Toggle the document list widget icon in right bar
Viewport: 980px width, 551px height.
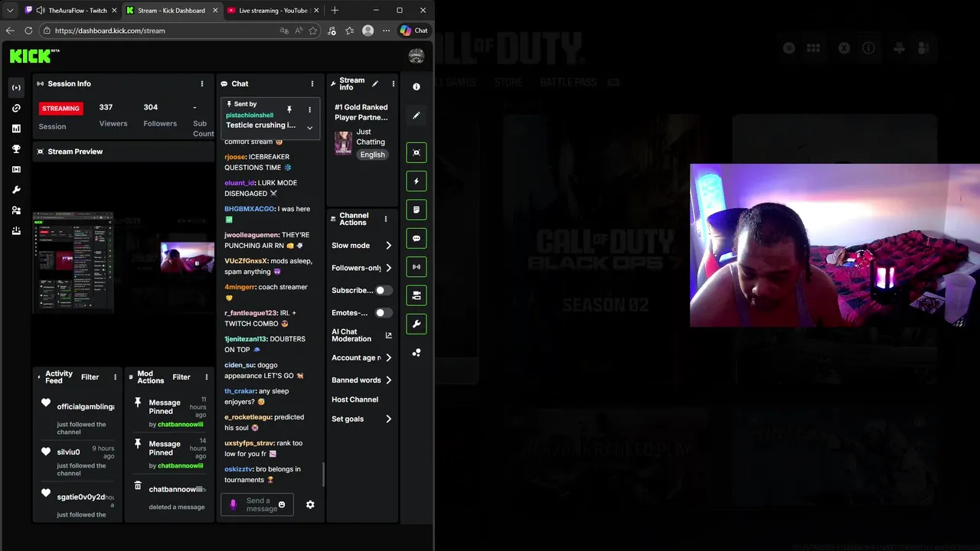click(x=416, y=210)
